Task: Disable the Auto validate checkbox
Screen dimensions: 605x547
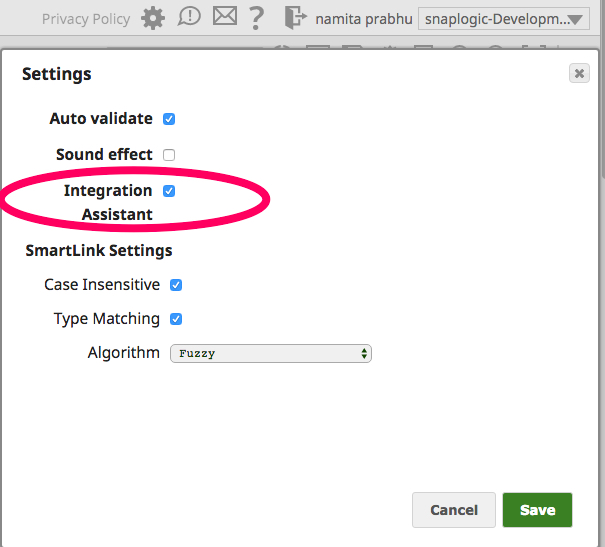Action: [169, 119]
